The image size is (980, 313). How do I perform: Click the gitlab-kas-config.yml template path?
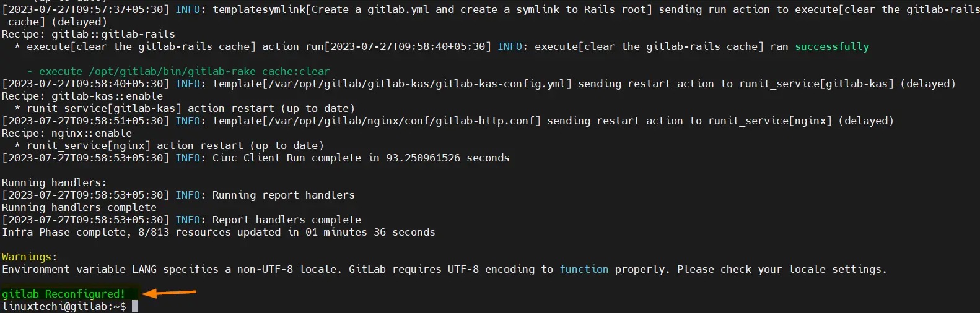[392, 84]
